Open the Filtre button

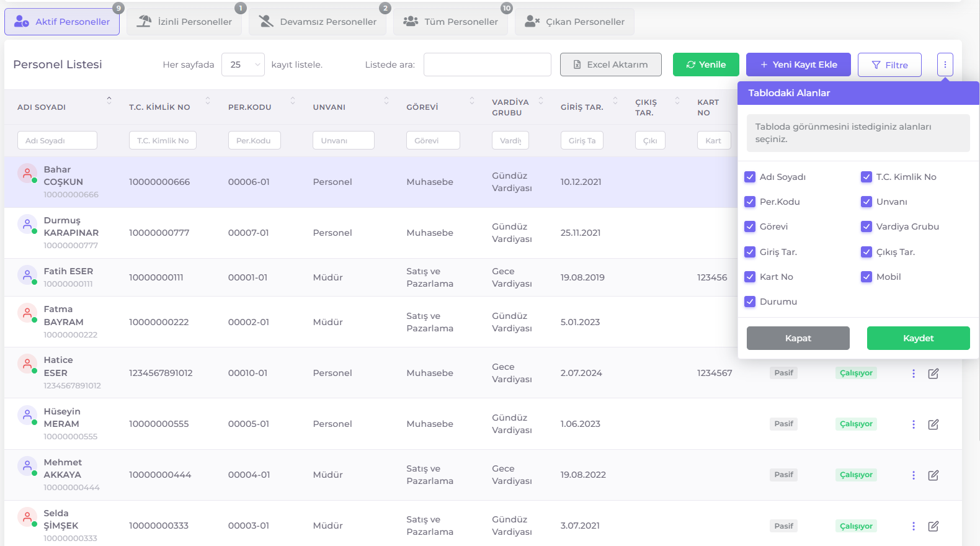[x=889, y=65]
